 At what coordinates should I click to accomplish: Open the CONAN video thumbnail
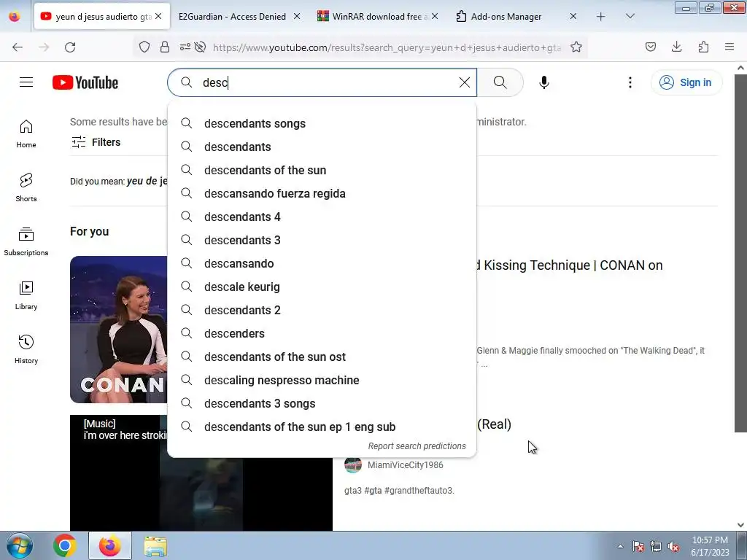pos(119,330)
